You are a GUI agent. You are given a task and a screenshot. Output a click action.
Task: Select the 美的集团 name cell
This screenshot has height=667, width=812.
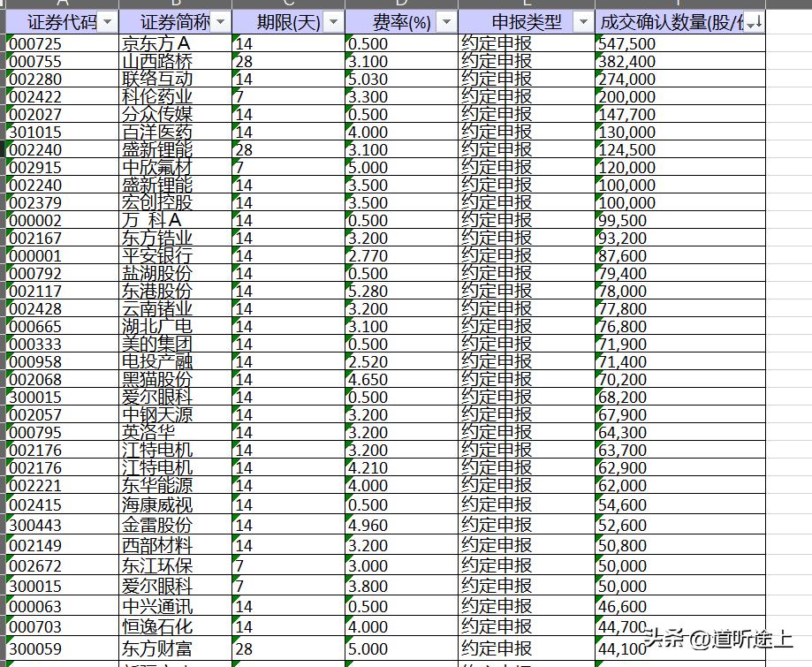[175, 344]
